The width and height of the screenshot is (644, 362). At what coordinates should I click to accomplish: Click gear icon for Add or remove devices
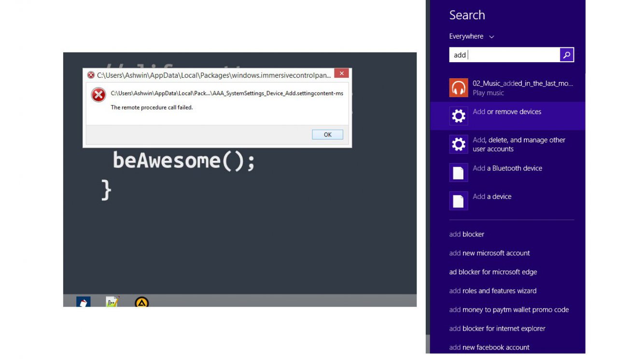tap(458, 116)
